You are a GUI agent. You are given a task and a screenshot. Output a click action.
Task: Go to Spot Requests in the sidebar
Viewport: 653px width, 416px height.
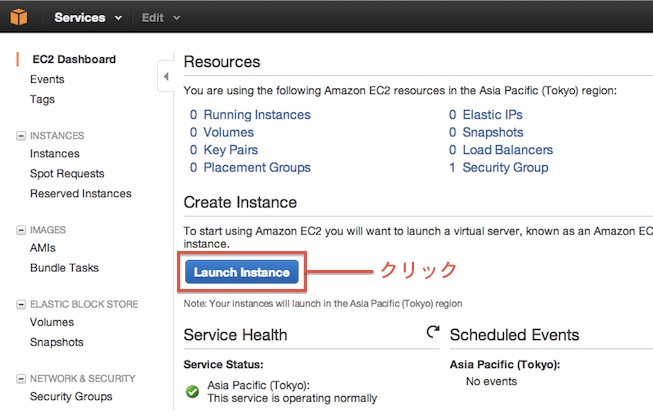click(67, 174)
